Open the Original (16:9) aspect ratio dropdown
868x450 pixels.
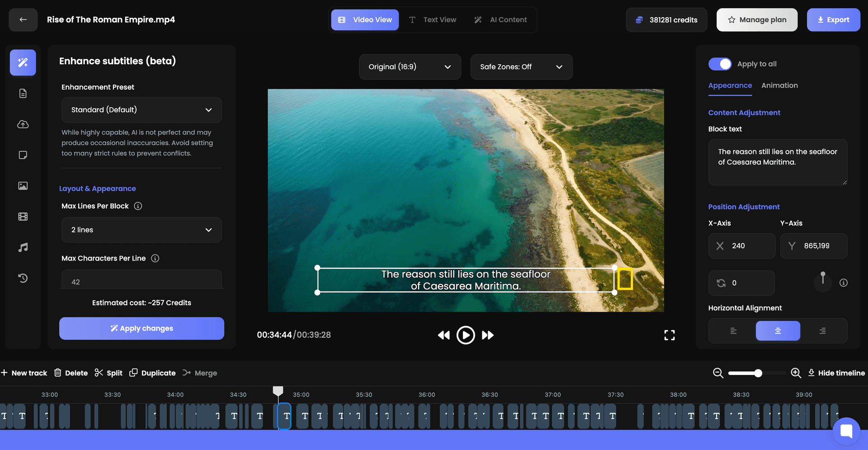tap(410, 67)
